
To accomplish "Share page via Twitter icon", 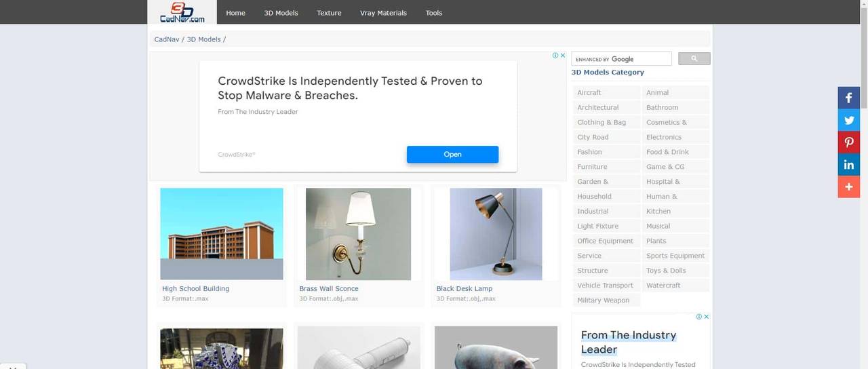I will coord(848,120).
